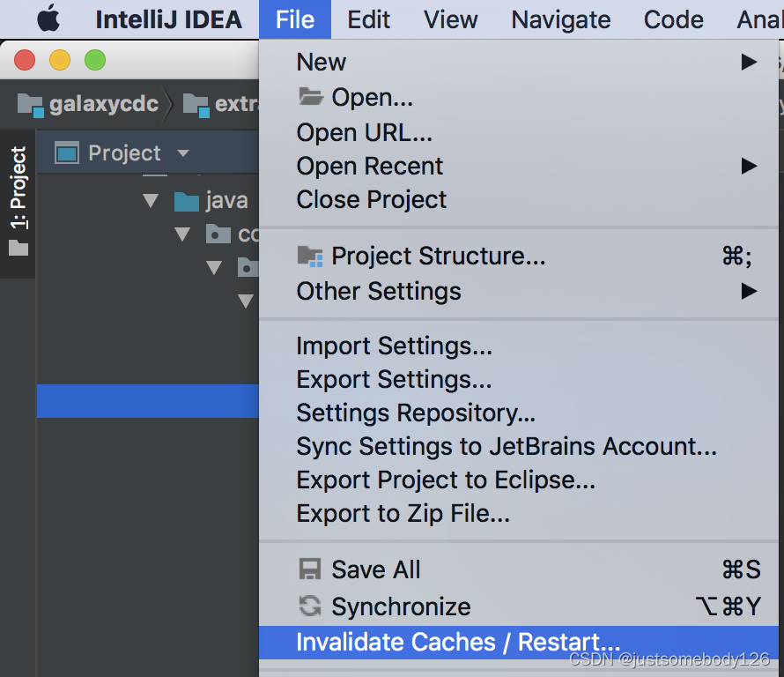The width and height of the screenshot is (784, 677).
Task: Open the Navigate menu
Action: pyautogui.click(x=560, y=19)
